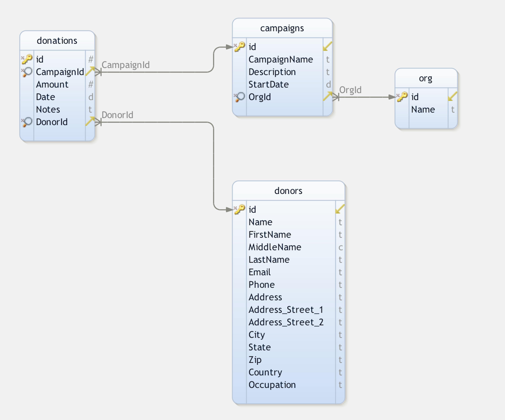This screenshot has height=420, width=505.
Task: Select the Address_Street_1 column in donors
Action: tap(288, 310)
